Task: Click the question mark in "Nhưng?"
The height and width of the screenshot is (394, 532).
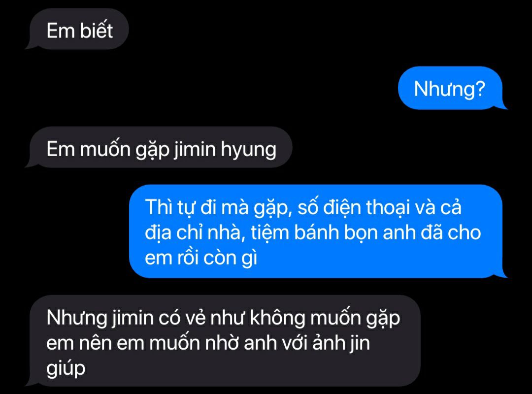Action: pyautogui.click(x=480, y=89)
